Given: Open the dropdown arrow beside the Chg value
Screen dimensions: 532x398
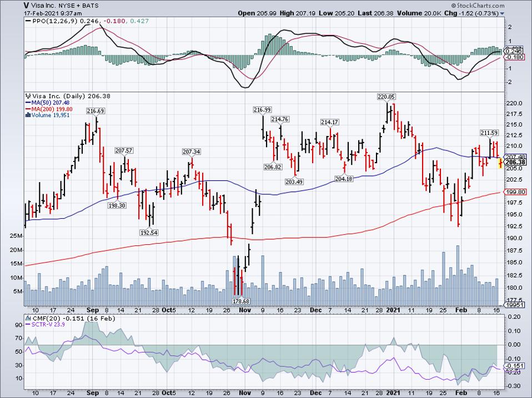Looking at the screenshot, I should pyautogui.click(x=502, y=13).
